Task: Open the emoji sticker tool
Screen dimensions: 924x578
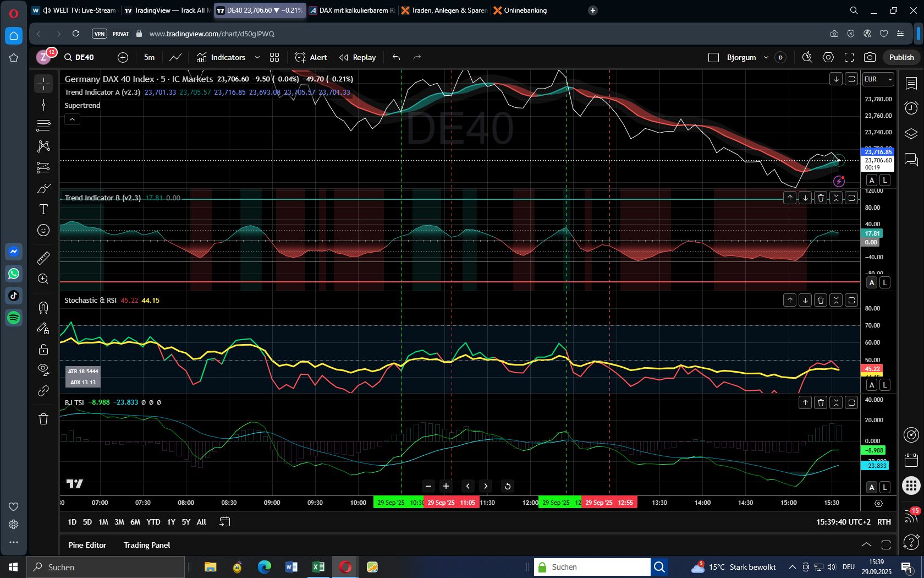Action: (43, 230)
